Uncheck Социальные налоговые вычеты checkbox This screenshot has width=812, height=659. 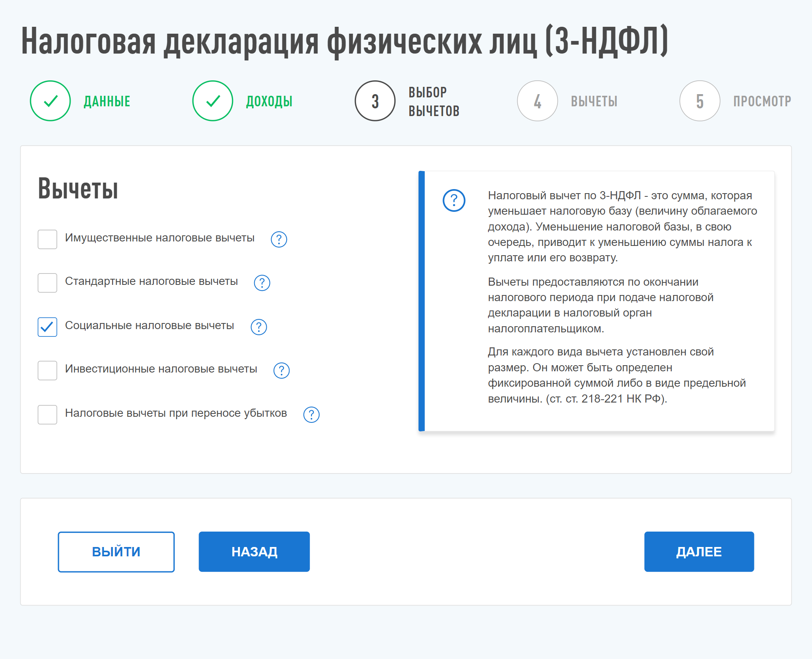[48, 327]
